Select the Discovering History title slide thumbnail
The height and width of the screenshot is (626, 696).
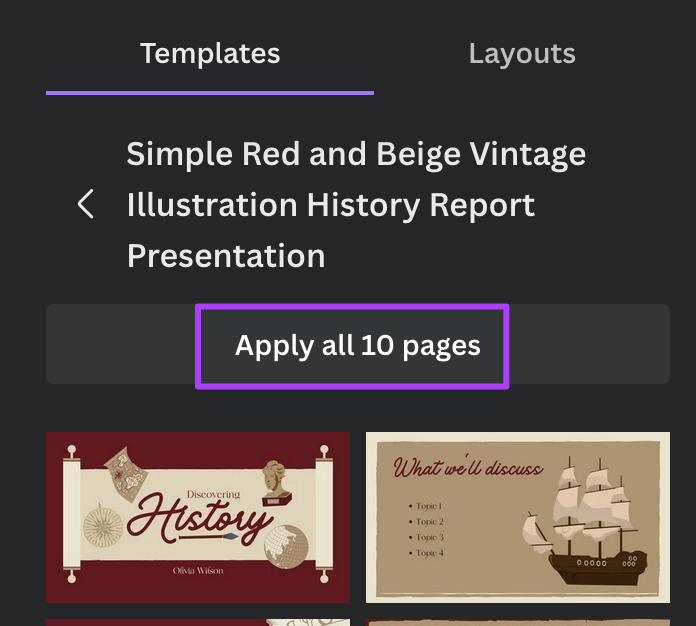198,517
